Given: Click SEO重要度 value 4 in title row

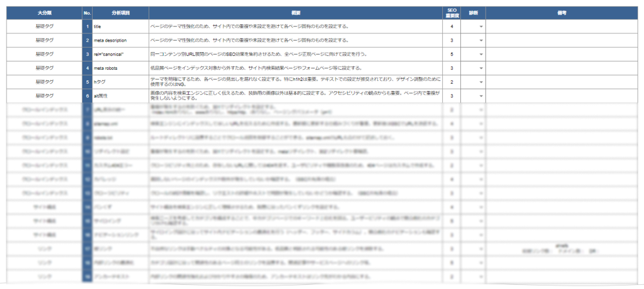Looking at the screenshot, I should pyautogui.click(x=452, y=27).
